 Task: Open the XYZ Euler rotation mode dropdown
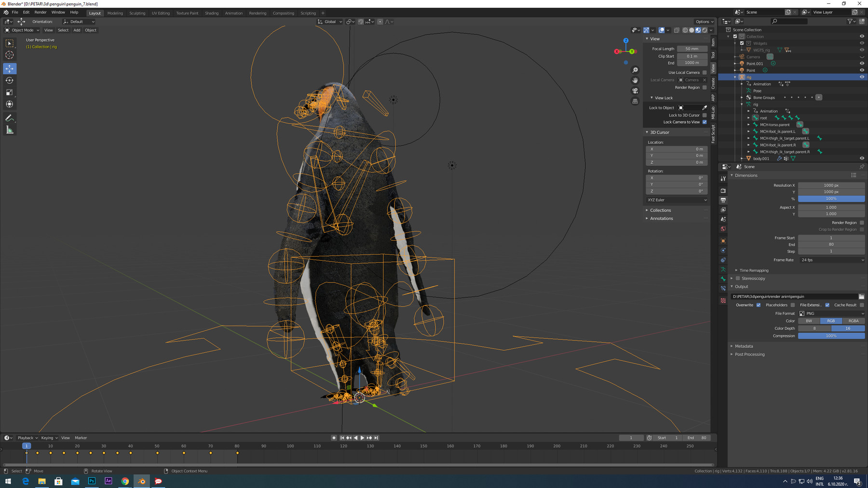[677, 200]
